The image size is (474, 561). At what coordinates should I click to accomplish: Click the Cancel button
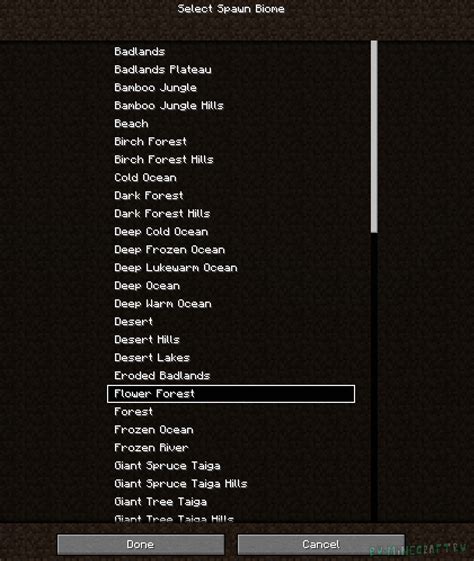coord(321,545)
